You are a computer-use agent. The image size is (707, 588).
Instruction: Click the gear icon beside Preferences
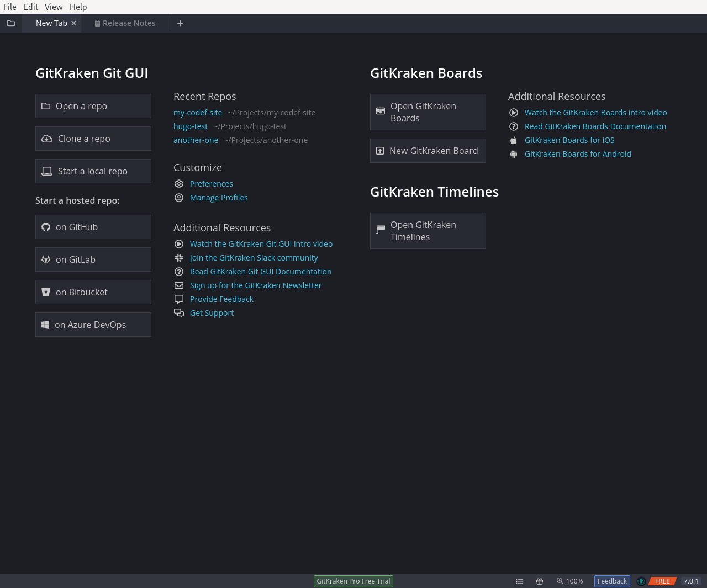click(x=179, y=184)
